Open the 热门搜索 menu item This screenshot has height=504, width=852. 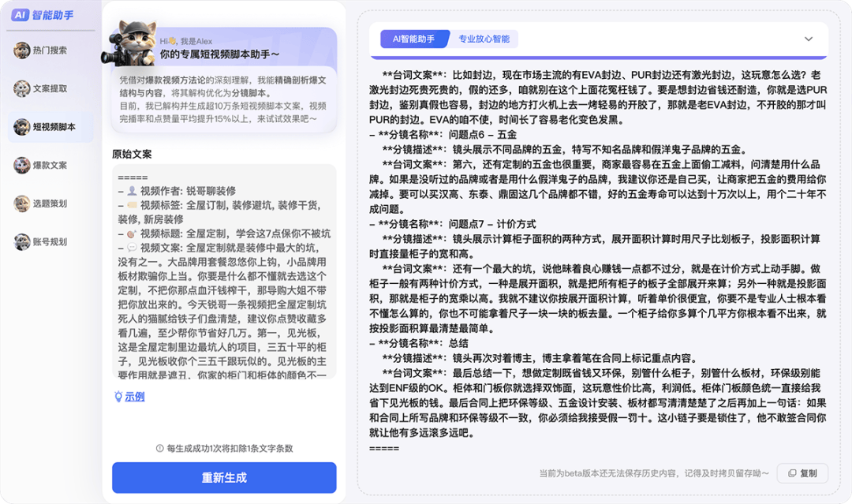(50, 50)
